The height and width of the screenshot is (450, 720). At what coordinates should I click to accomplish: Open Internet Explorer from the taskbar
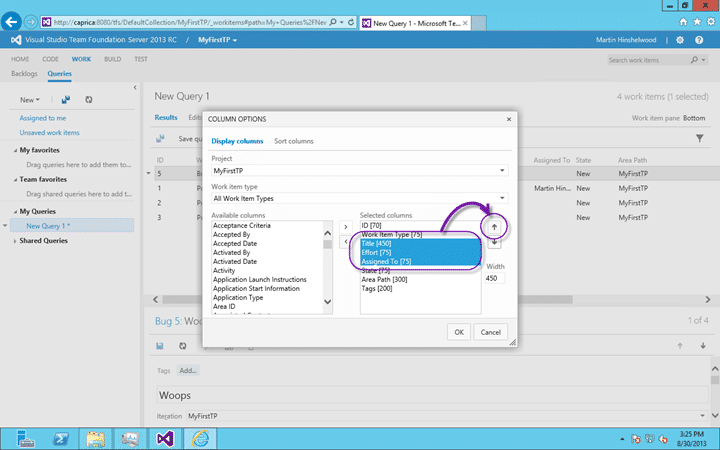(200, 439)
